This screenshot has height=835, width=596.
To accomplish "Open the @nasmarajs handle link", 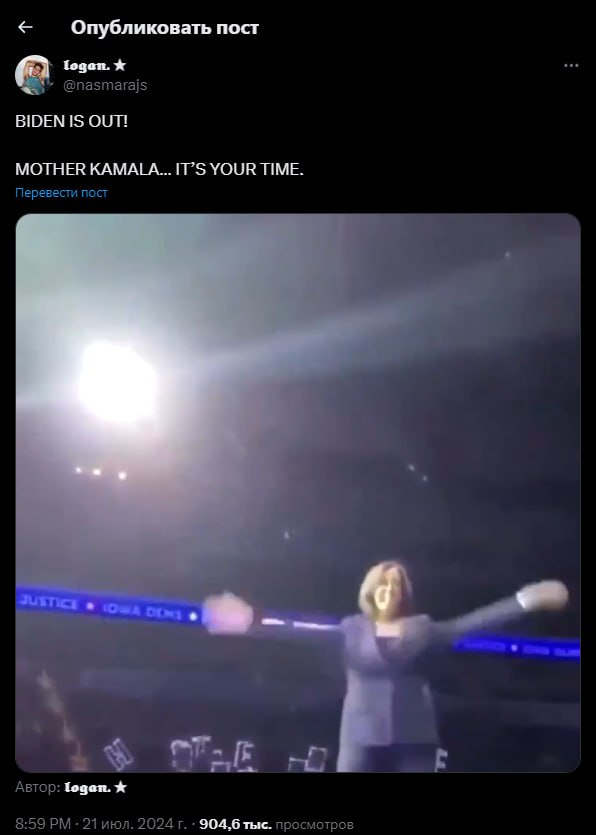I will (x=105, y=85).
